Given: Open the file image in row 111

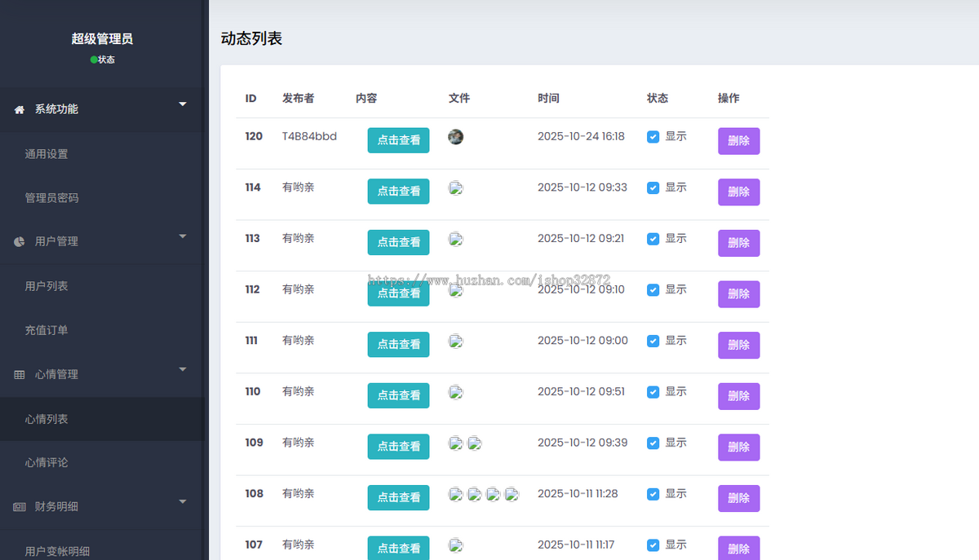Looking at the screenshot, I should [456, 341].
